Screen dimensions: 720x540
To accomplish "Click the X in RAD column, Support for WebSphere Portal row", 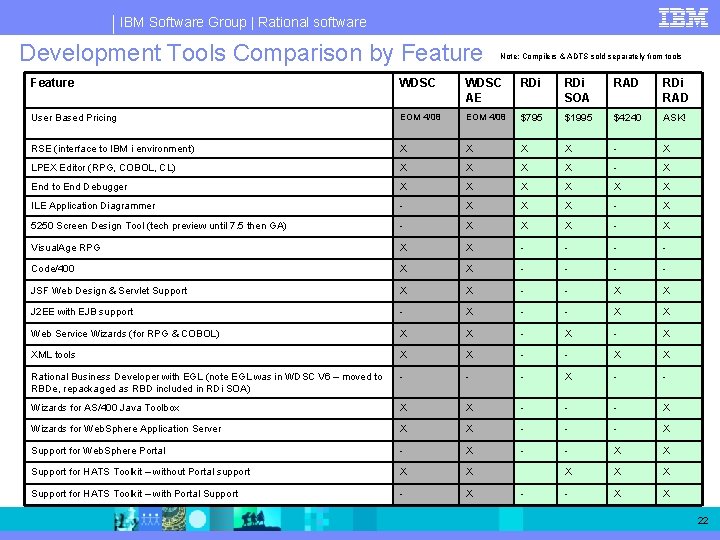I will tap(618, 450).
